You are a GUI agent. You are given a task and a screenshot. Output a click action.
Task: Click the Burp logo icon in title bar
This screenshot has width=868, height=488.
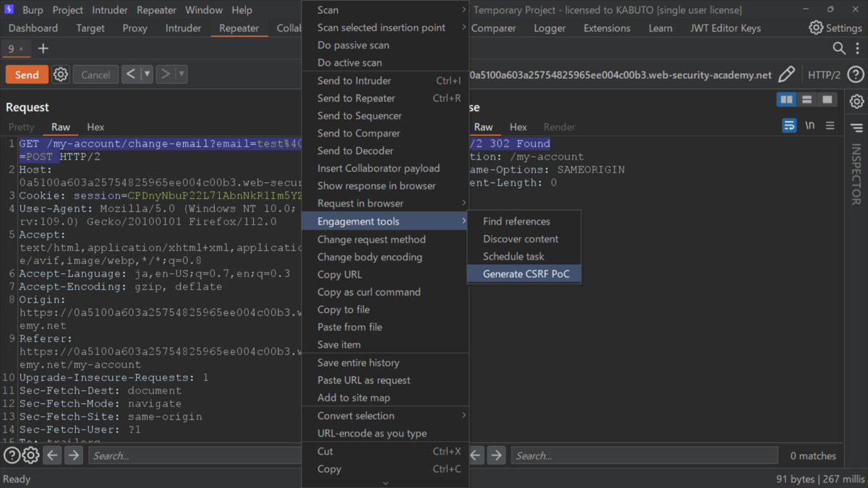tap(10, 10)
